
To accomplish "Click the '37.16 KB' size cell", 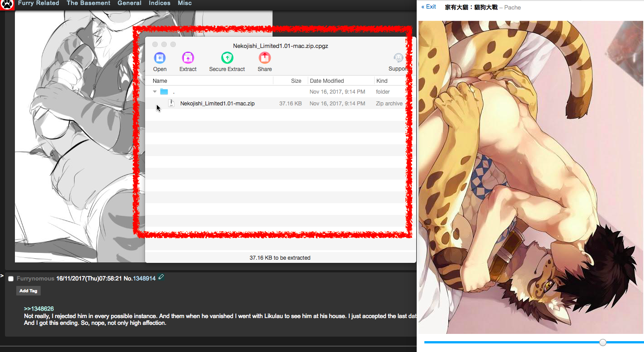I will [291, 104].
